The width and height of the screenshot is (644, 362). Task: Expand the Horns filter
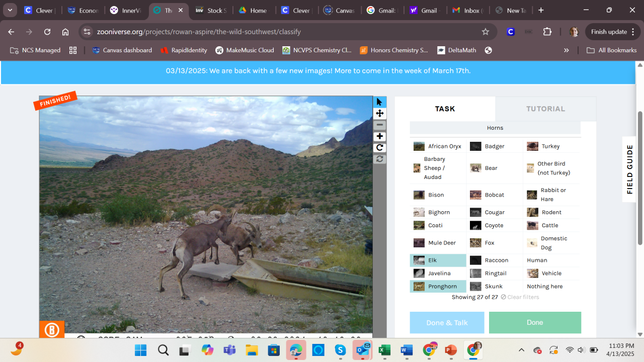(495, 128)
